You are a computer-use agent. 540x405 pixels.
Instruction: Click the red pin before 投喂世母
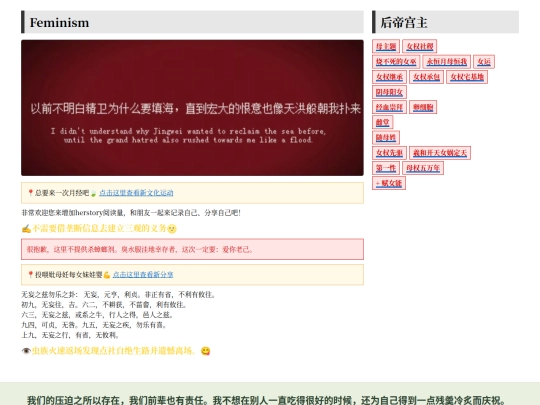30,274
